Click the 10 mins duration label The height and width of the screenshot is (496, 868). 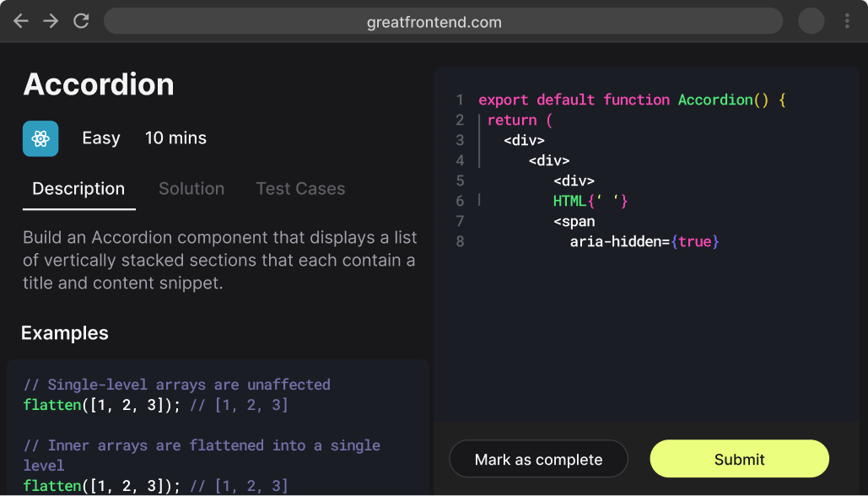175,138
